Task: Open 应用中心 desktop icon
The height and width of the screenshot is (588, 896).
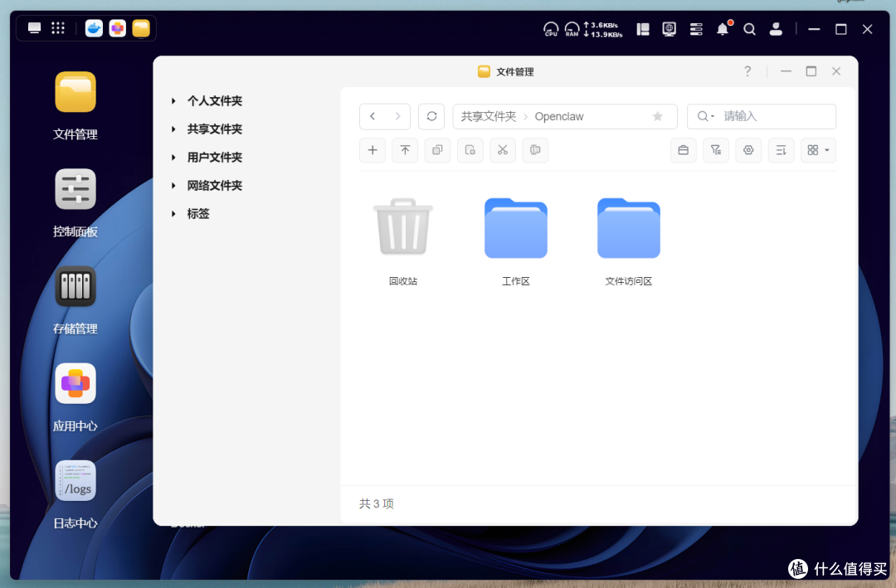Action: point(75,383)
